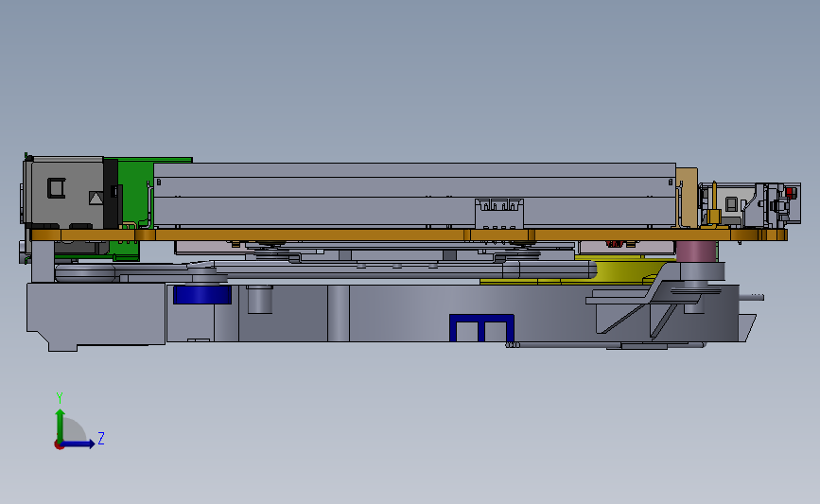Click the green Y axis arrow of triad
The height and width of the screenshot is (504, 820).
pyautogui.click(x=61, y=425)
